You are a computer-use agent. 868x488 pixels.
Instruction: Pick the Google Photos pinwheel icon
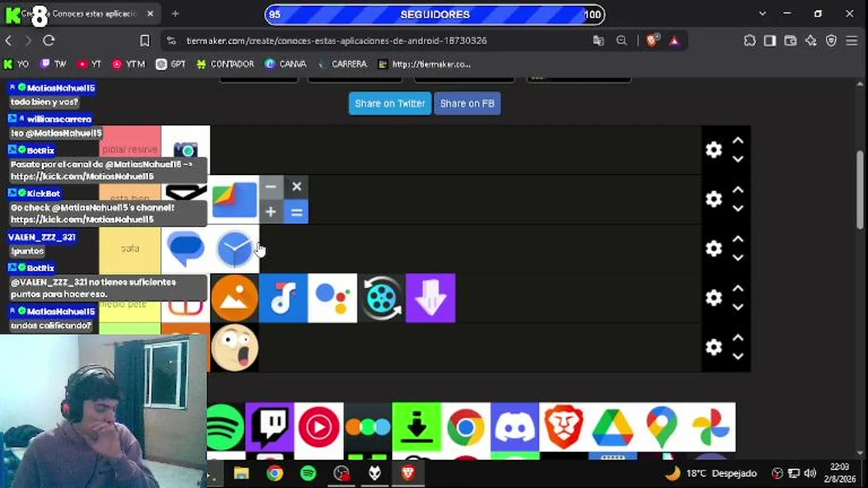(x=711, y=427)
